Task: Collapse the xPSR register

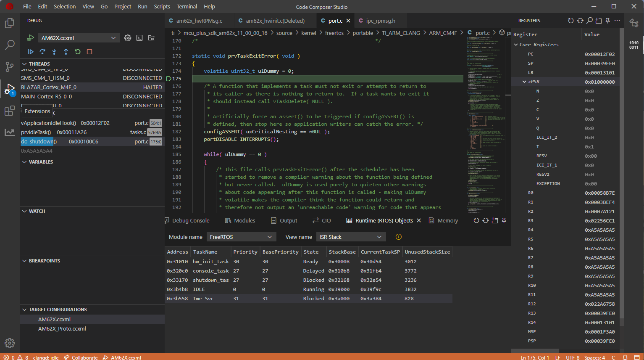Action: point(524,82)
